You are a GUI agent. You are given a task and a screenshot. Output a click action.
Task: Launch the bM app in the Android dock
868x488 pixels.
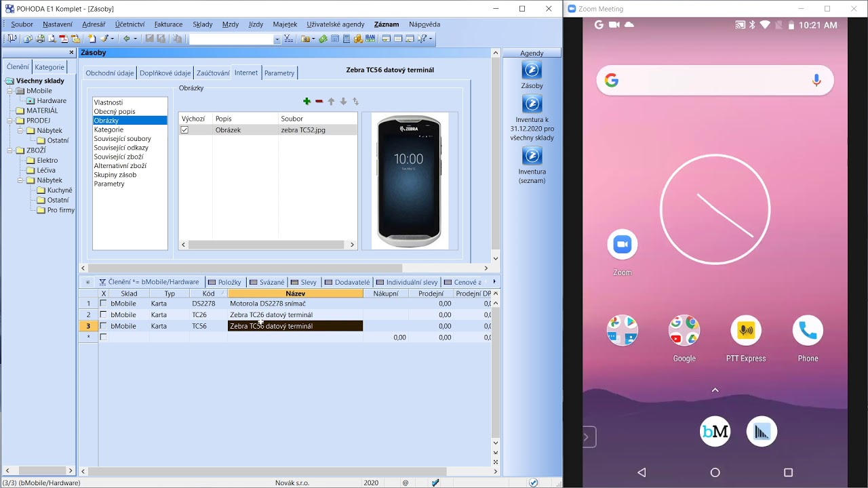click(x=715, y=431)
